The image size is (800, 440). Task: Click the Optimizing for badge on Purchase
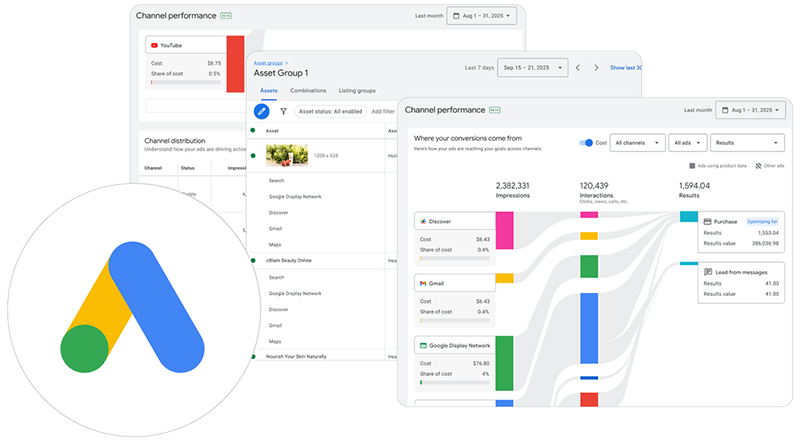(x=762, y=222)
